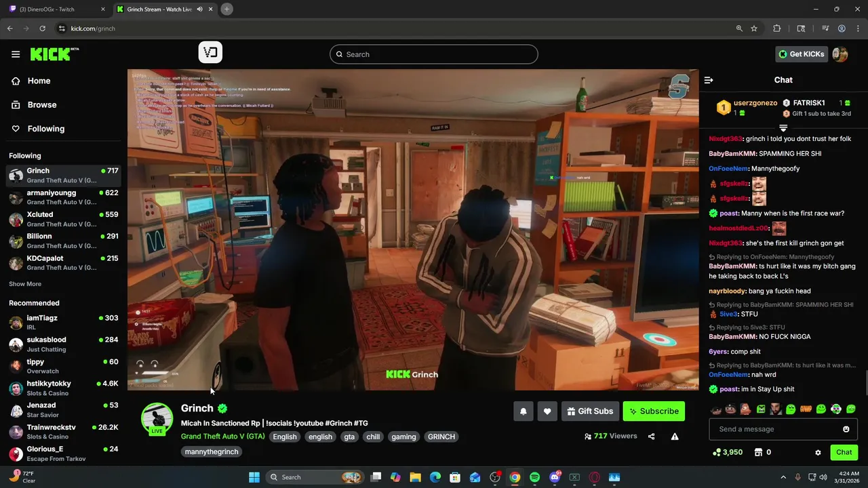Open the bracketed logo icon beside search
Viewport: 868px width, 488px height.
tap(210, 52)
